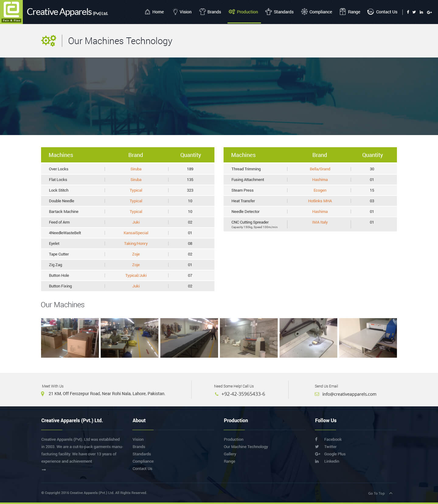Click Go To Top link

[376, 493]
